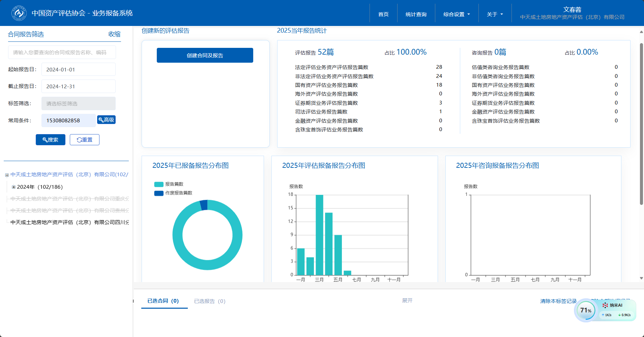644x337 pixels.
Task: Switch to the 已选报告 (0) tab
Action: pyautogui.click(x=209, y=301)
